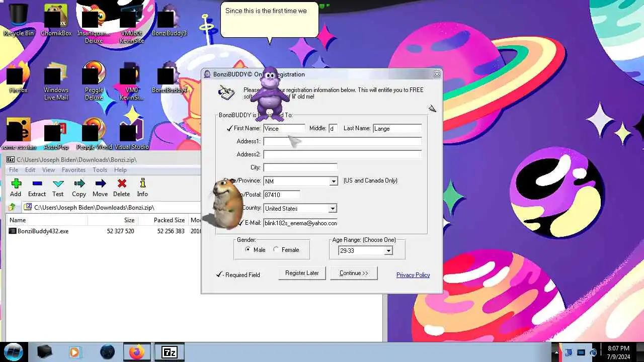This screenshot has width=644, height=362.
Task: Open the Privacy Policy link
Action: click(413, 275)
